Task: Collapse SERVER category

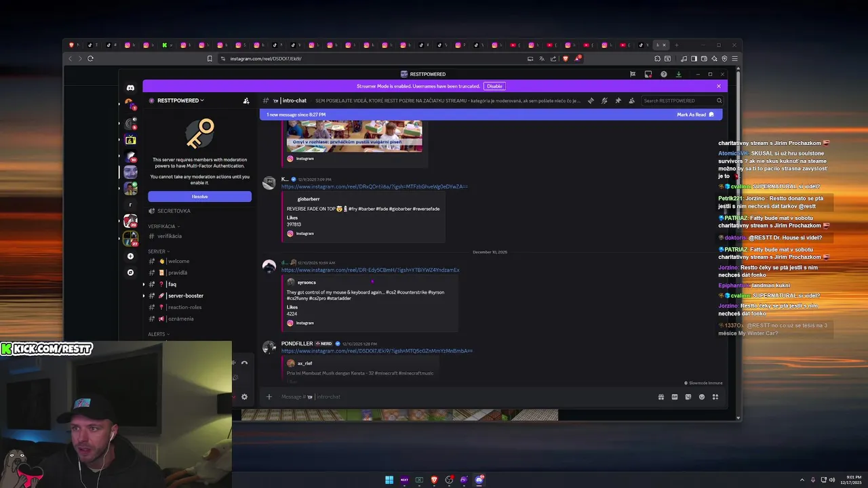Action: 159,251
